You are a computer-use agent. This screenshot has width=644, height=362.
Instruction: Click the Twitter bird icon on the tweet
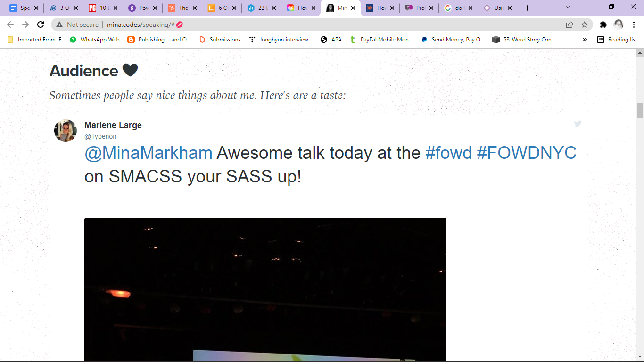578,123
